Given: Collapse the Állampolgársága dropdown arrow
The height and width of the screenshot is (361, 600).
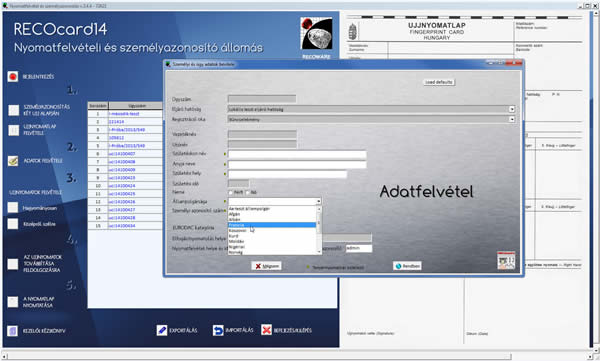Looking at the screenshot, I should (x=318, y=201).
